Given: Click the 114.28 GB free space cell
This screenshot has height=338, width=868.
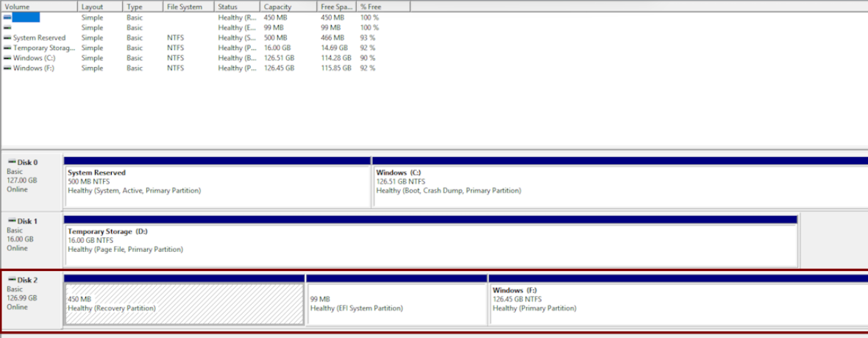Looking at the screenshot, I should tap(336, 57).
